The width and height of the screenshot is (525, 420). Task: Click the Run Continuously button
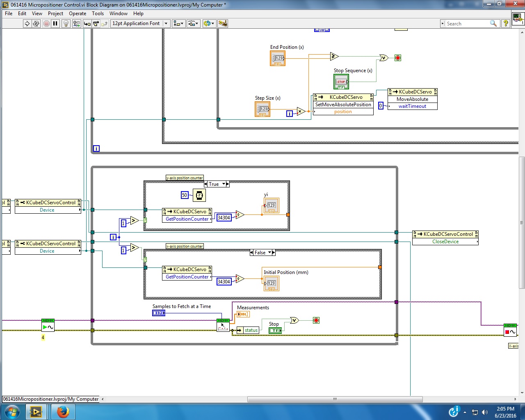pos(36,23)
